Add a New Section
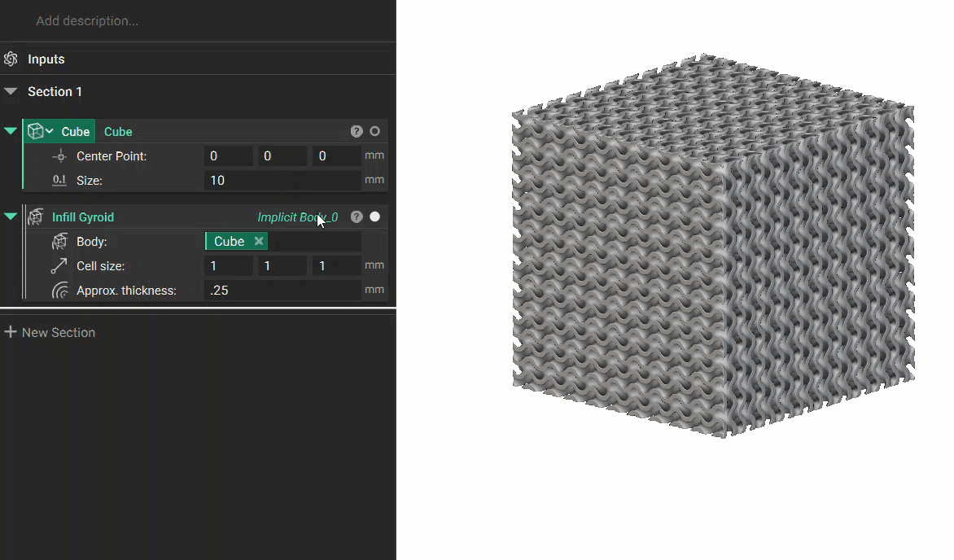The height and width of the screenshot is (560, 954). tap(50, 332)
